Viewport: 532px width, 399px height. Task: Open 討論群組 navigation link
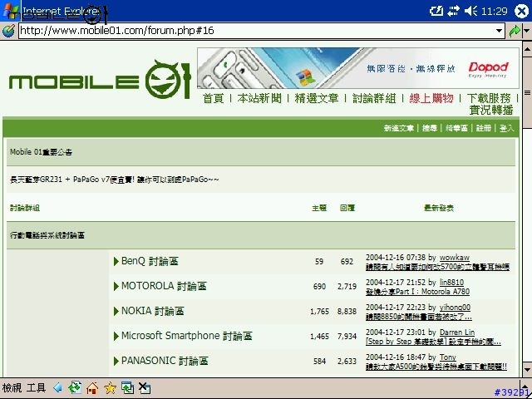[x=374, y=98]
